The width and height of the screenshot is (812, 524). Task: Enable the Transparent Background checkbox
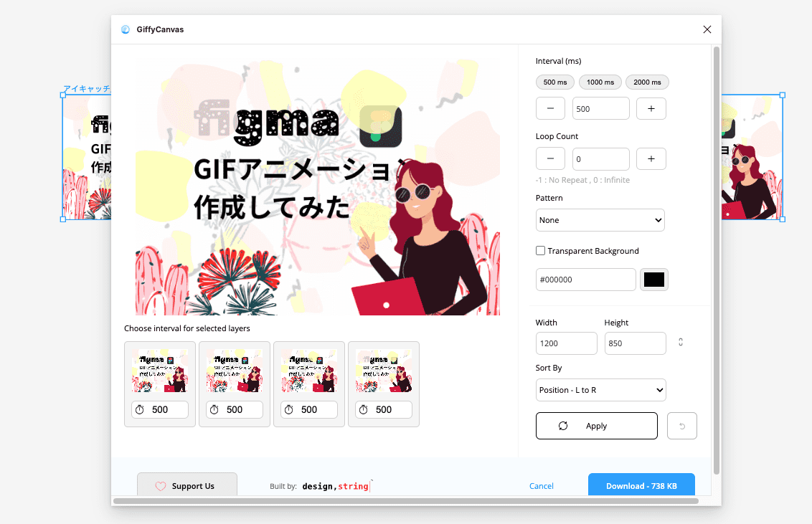point(541,251)
